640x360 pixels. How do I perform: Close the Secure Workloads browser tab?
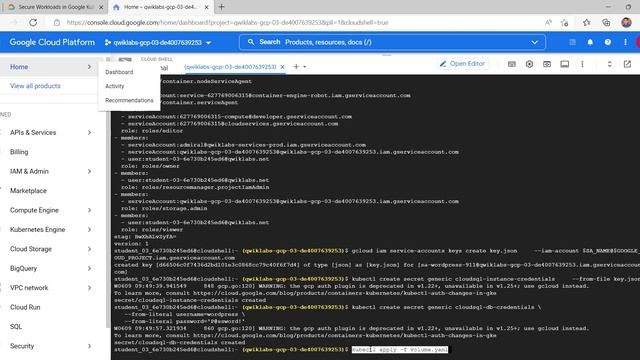(101, 7)
